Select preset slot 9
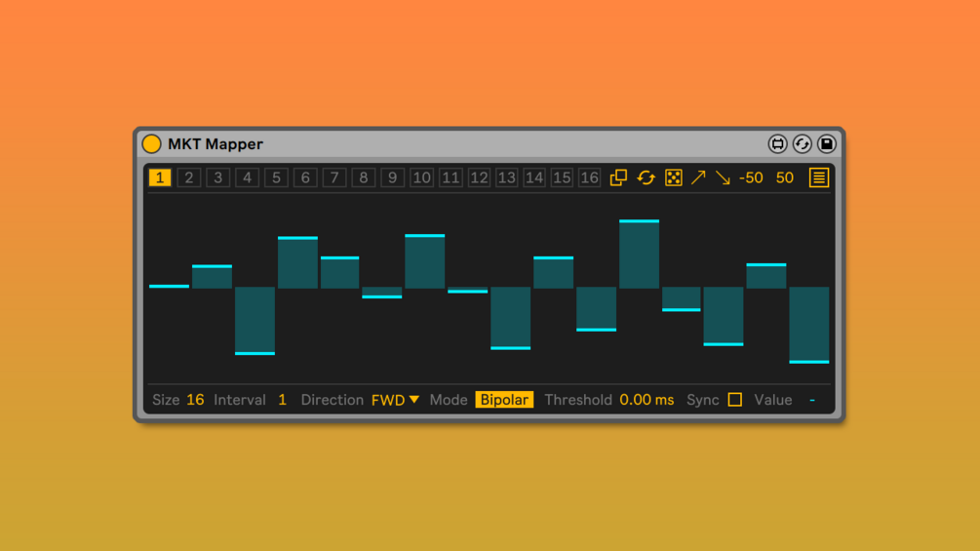 click(x=393, y=177)
